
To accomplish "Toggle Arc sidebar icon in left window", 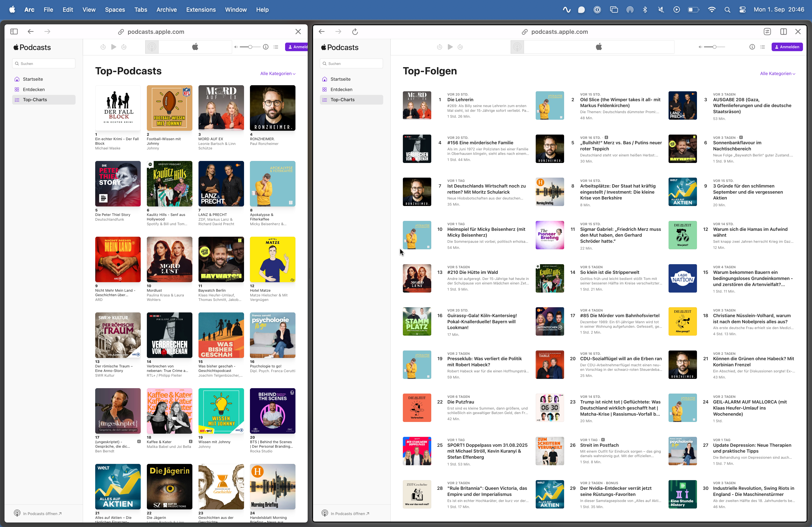I will tap(14, 31).
